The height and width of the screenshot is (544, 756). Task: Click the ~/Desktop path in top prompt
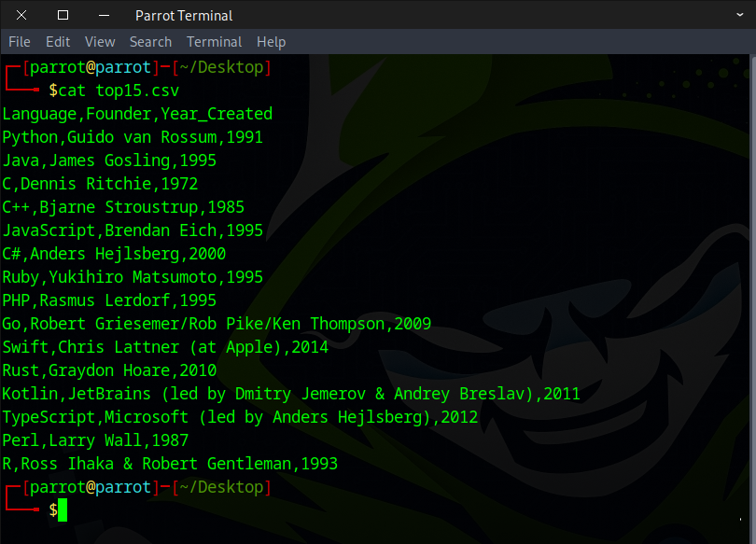click(x=222, y=67)
